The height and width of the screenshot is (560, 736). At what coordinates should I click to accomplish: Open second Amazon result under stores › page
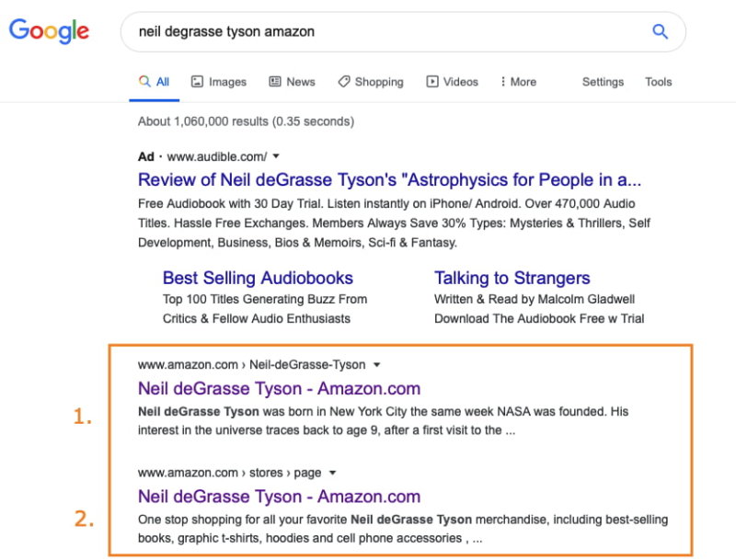pos(279,497)
